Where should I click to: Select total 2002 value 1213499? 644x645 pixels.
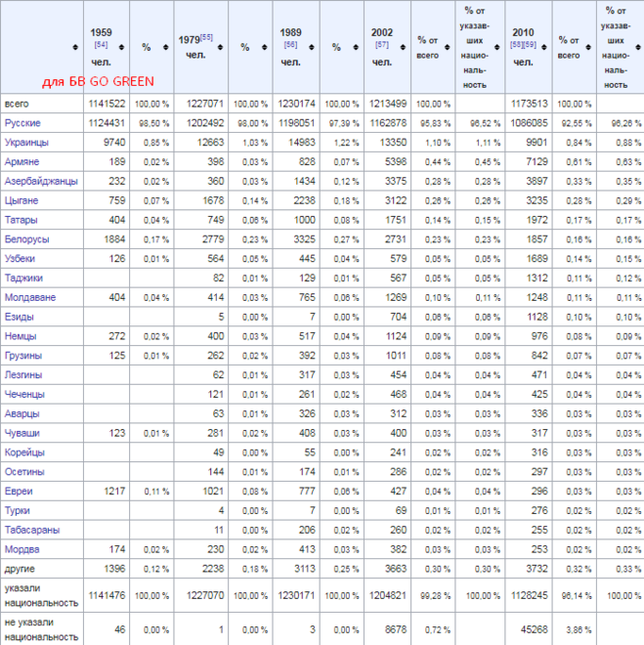point(387,104)
